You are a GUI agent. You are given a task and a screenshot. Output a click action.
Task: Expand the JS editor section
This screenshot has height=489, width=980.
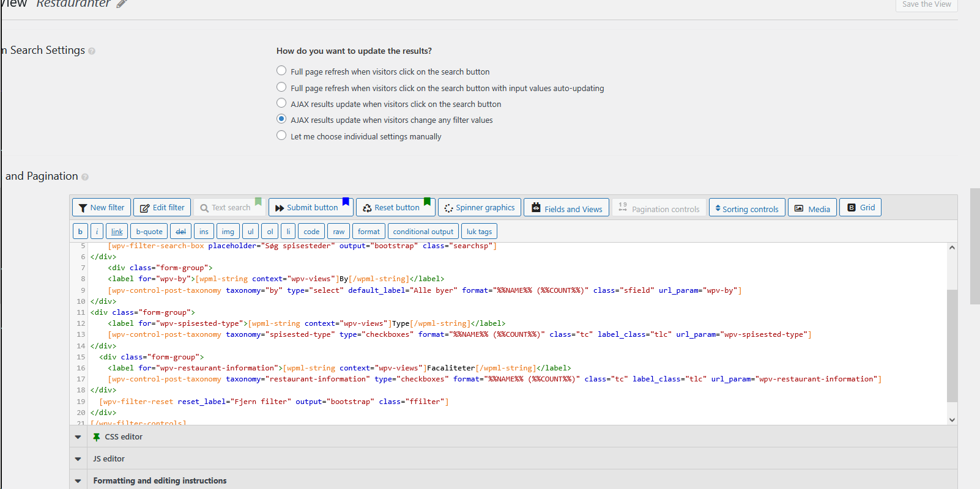[78, 459]
